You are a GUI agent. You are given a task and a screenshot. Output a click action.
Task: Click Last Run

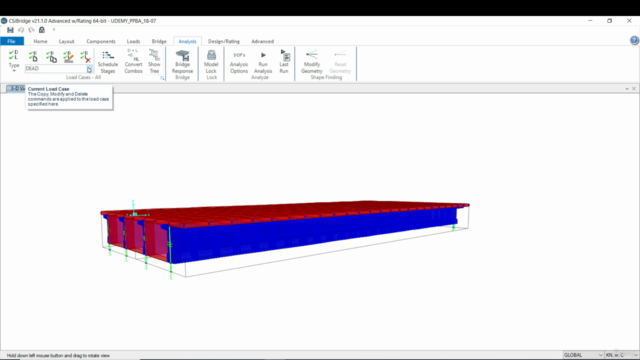click(284, 62)
